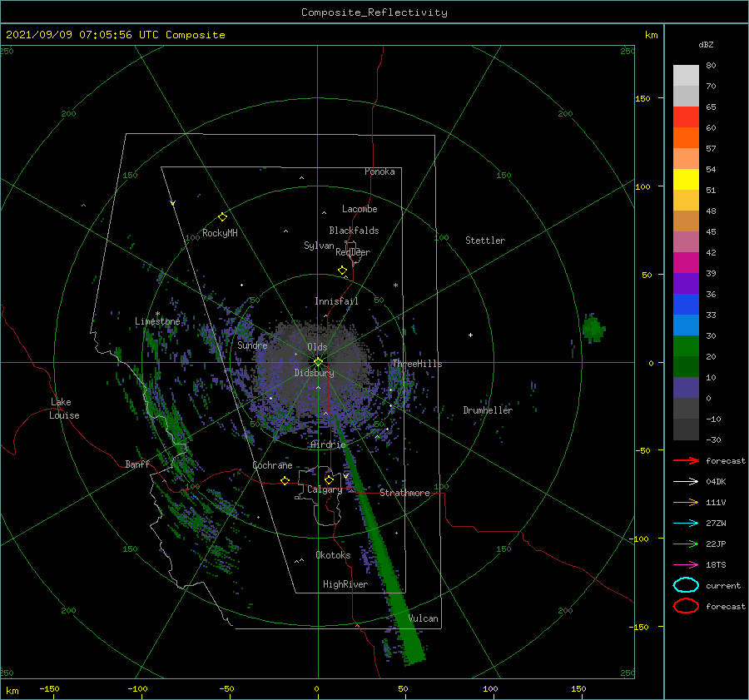749x700 pixels.
Task: Click the Banff label
Action: click(x=137, y=464)
